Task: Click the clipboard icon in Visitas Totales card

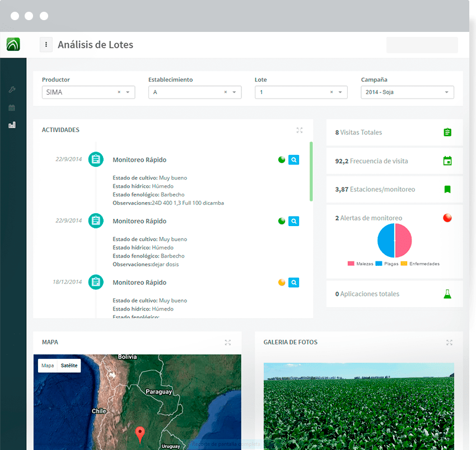Action: point(447,132)
